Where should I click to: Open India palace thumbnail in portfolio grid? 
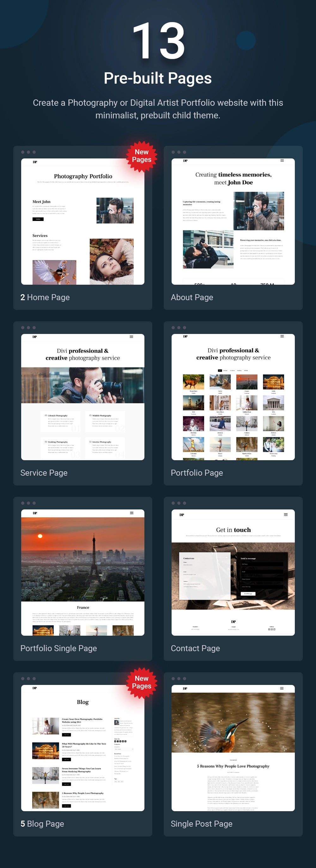(273, 382)
